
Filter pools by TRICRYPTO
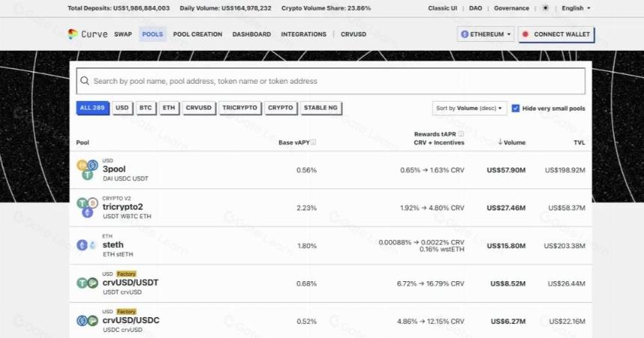pos(240,108)
